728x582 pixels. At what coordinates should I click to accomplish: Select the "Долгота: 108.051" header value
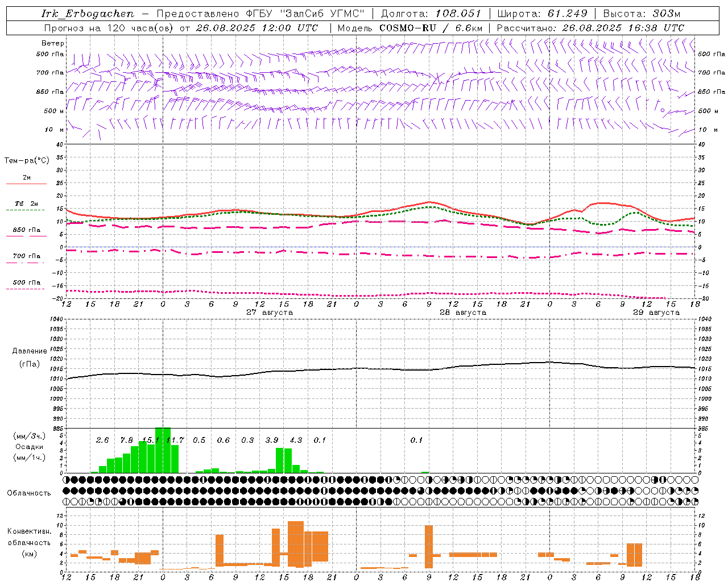click(x=431, y=14)
